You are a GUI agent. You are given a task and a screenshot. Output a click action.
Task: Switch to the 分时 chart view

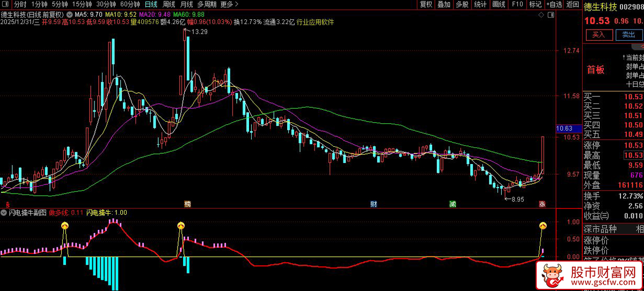[x=20, y=4]
